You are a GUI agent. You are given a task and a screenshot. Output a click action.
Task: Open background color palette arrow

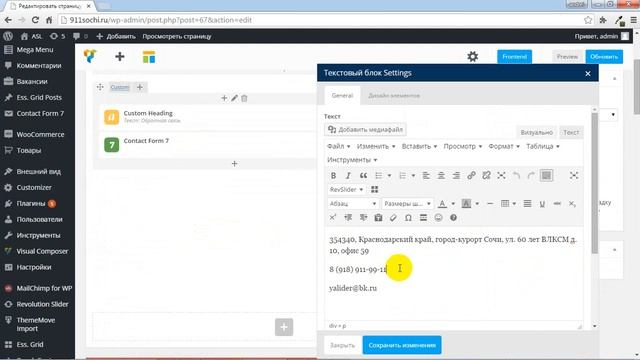point(477,203)
